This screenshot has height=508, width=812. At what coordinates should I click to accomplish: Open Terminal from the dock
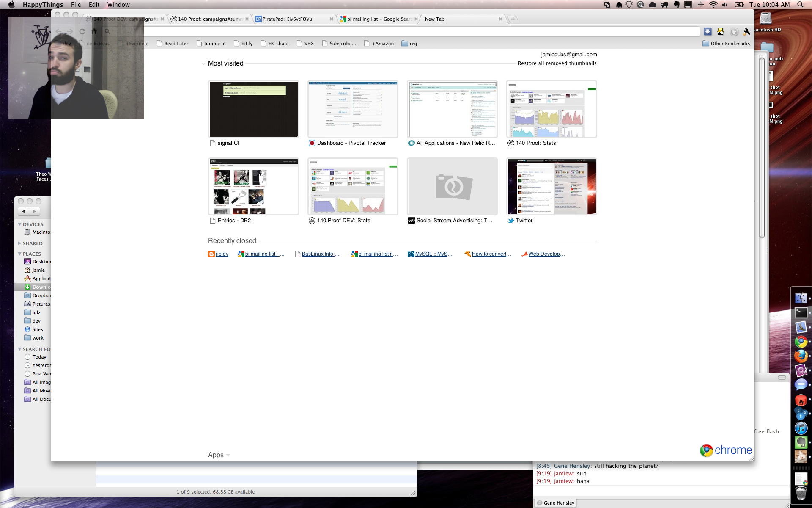[x=801, y=313]
